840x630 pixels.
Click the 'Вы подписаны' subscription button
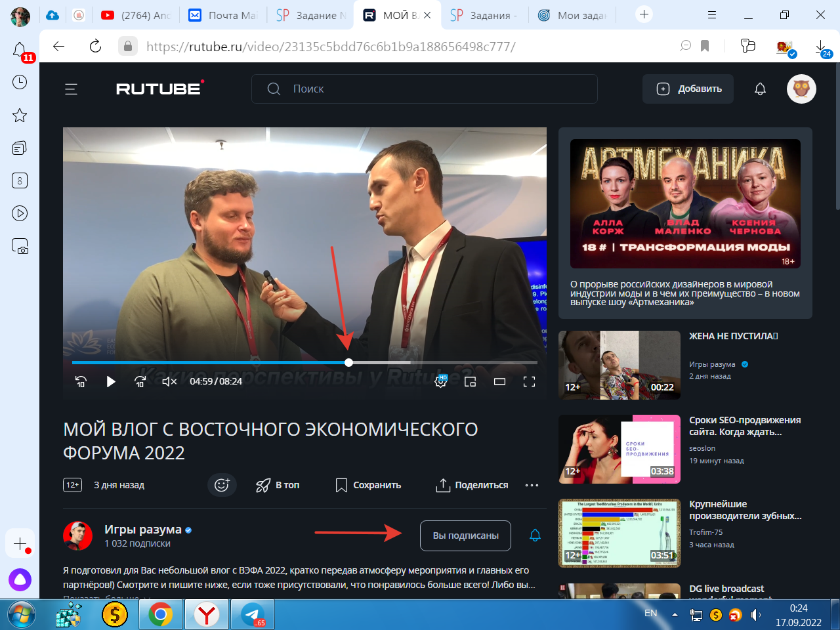click(x=465, y=535)
